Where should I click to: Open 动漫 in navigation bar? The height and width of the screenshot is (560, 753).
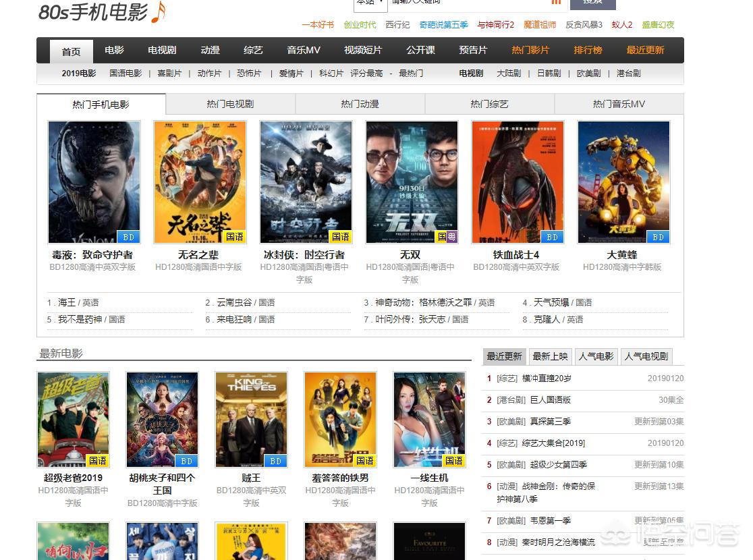pos(210,50)
